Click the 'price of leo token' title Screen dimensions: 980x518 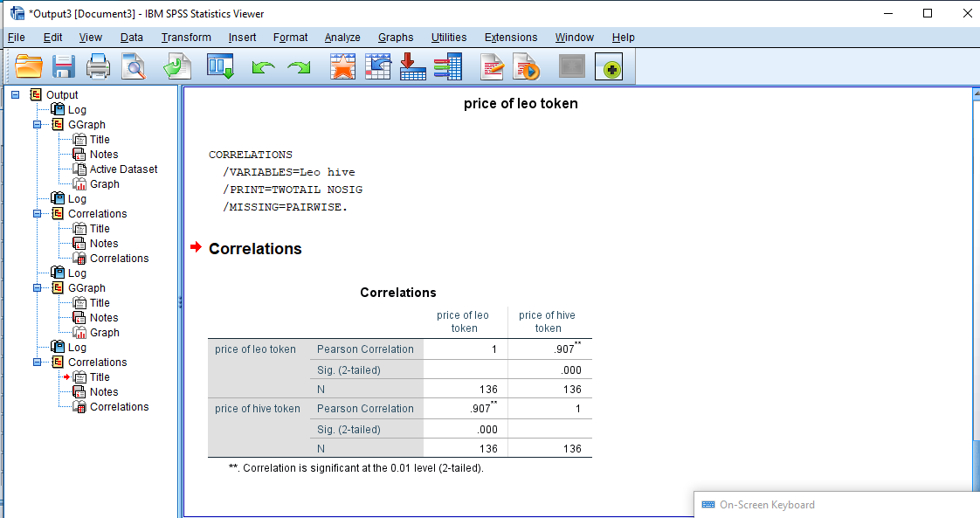point(521,104)
